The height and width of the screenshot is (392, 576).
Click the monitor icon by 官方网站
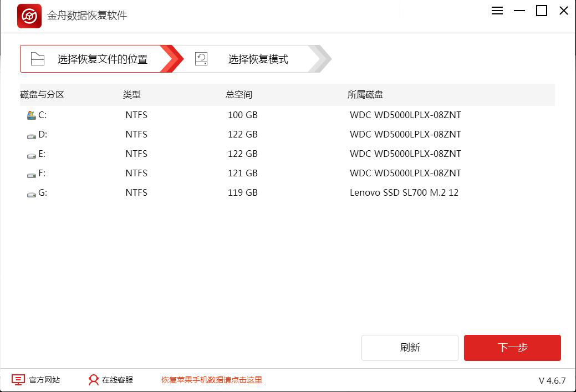point(18,380)
